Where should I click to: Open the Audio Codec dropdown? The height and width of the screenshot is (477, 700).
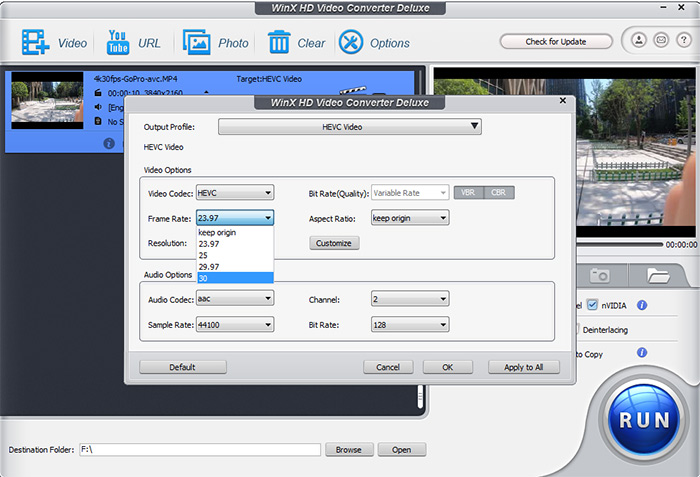click(x=235, y=299)
